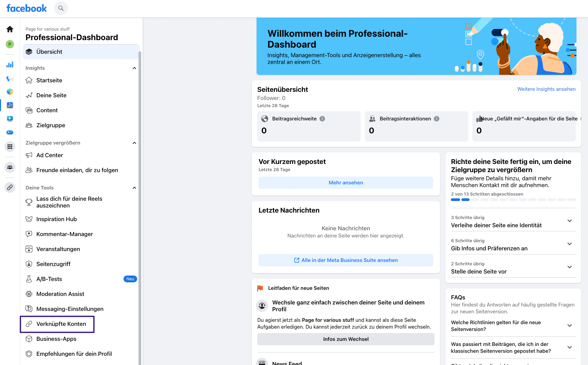Click the Messaging-Einstellungen icon

tap(29, 309)
